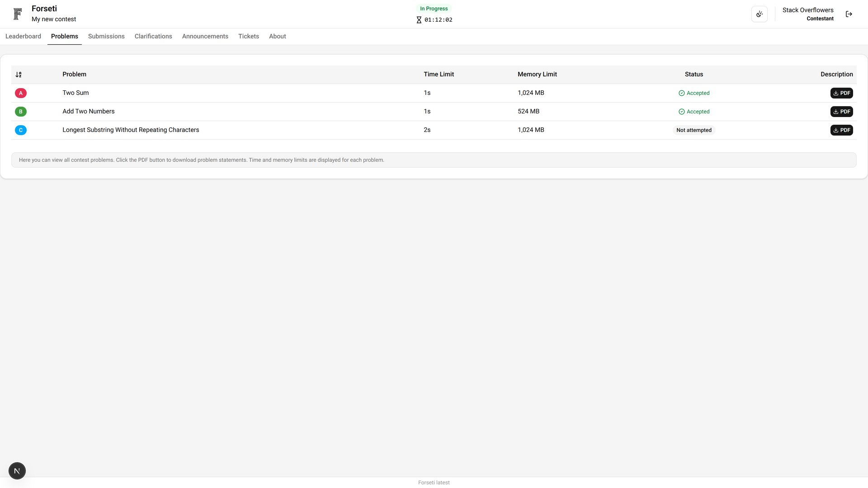Download the Add Two Numbers PDF

click(841, 112)
